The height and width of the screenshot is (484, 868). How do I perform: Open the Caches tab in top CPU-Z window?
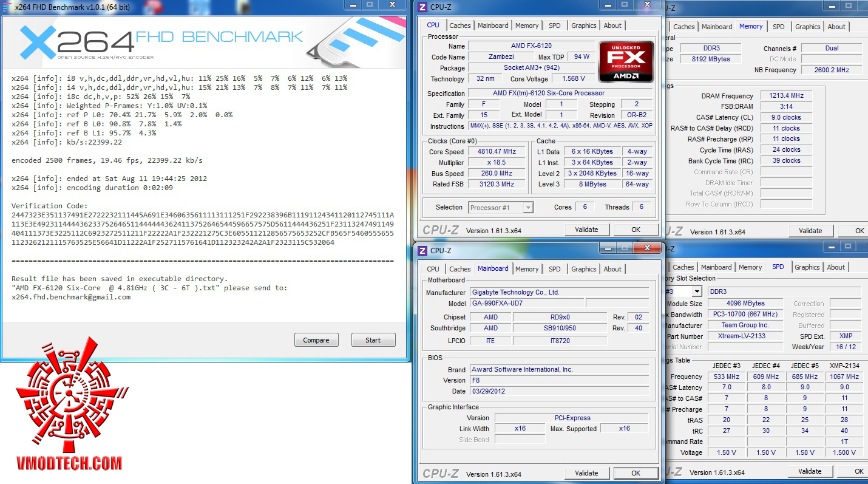coord(460,26)
